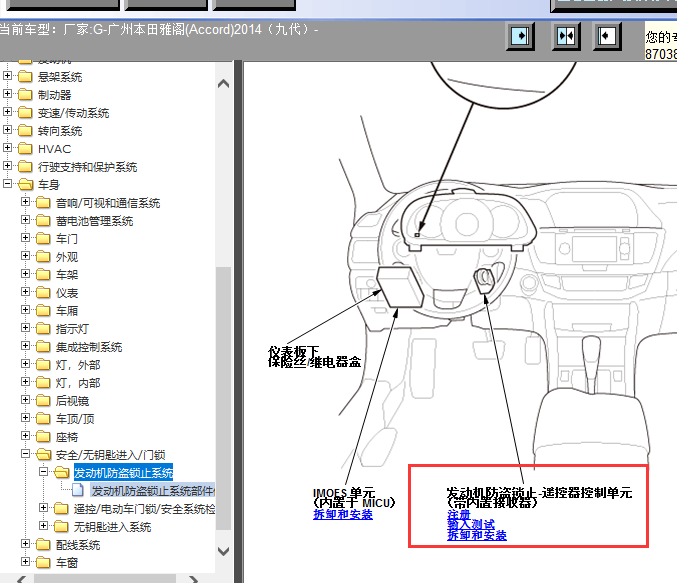Select the 灯, 外部 folder
The height and width of the screenshot is (583, 677).
(78, 365)
